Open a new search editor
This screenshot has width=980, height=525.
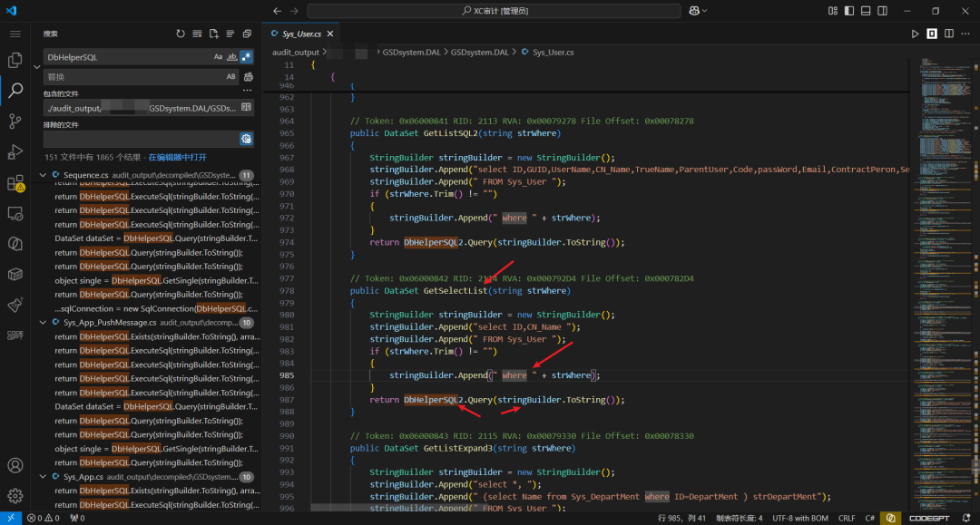(x=214, y=34)
